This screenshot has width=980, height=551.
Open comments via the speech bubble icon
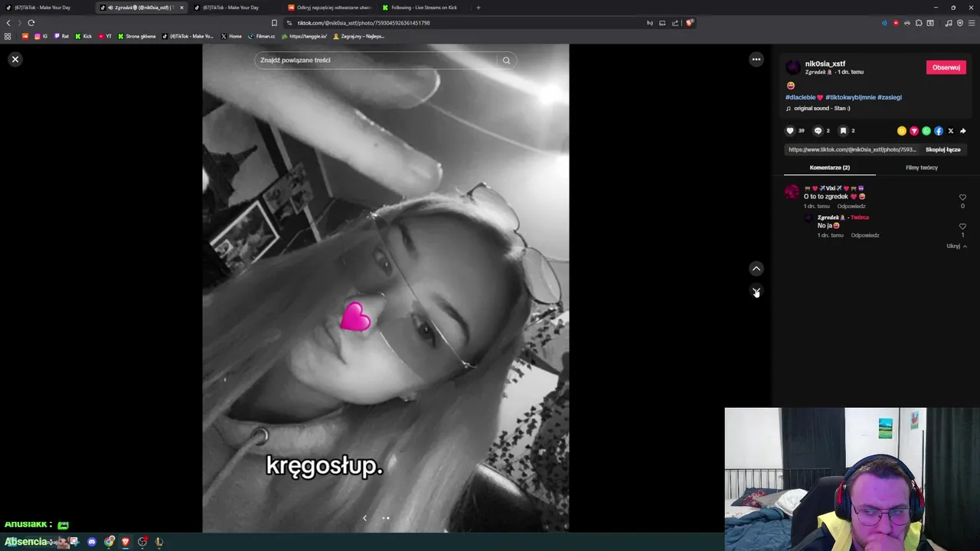(818, 131)
